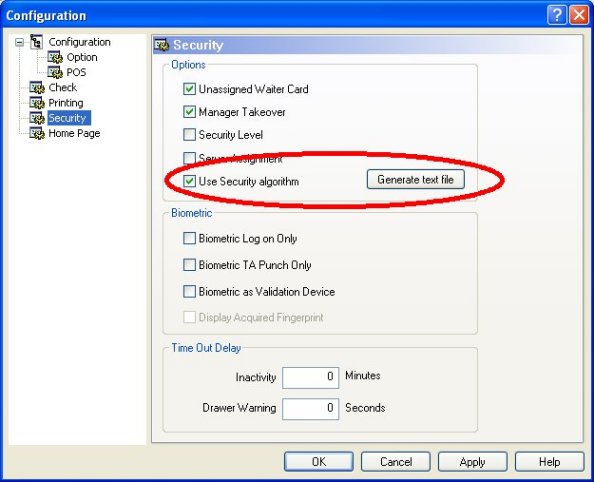Disable the Manager Takeover option
The image size is (594, 482).
click(189, 112)
